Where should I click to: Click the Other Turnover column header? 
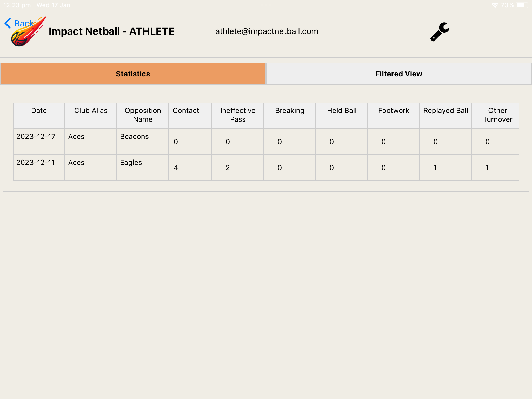[497, 115]
